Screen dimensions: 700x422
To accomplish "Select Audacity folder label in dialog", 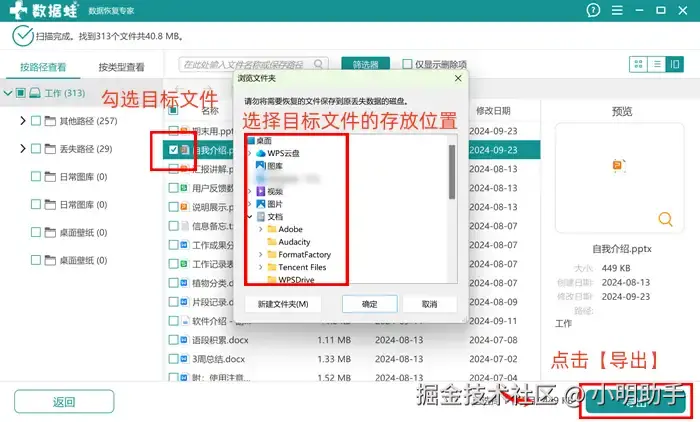I will coord(294,242).
